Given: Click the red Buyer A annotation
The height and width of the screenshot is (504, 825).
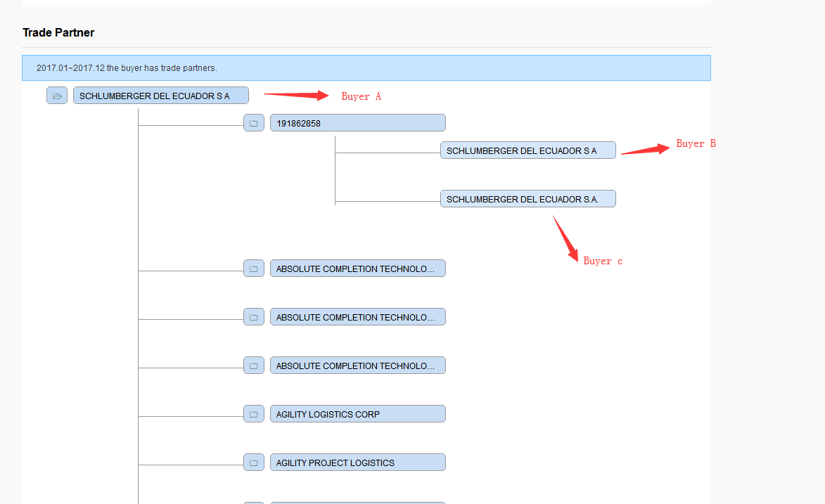Looking at the screenshot, I should point(361,96).
